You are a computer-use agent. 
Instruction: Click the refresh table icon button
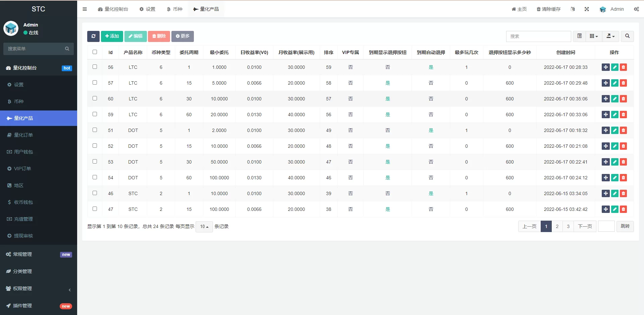(93, 36)
